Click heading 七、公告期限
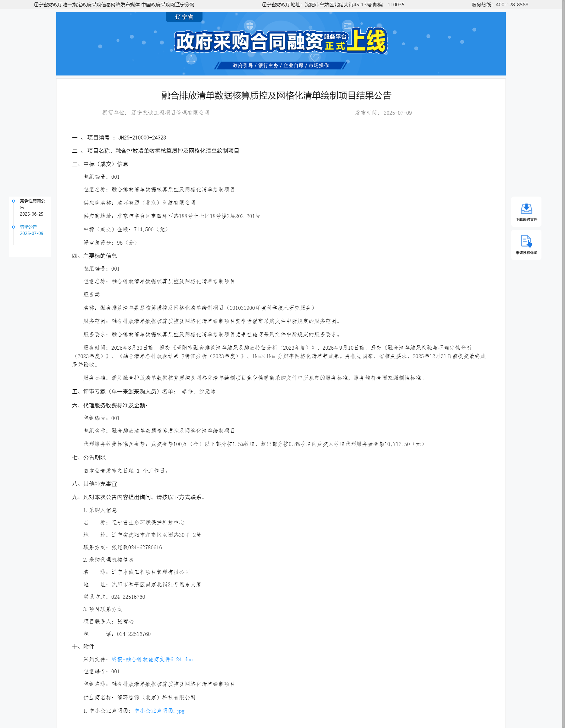This screenshot has width=565, height=728. [x=89, y=457]
